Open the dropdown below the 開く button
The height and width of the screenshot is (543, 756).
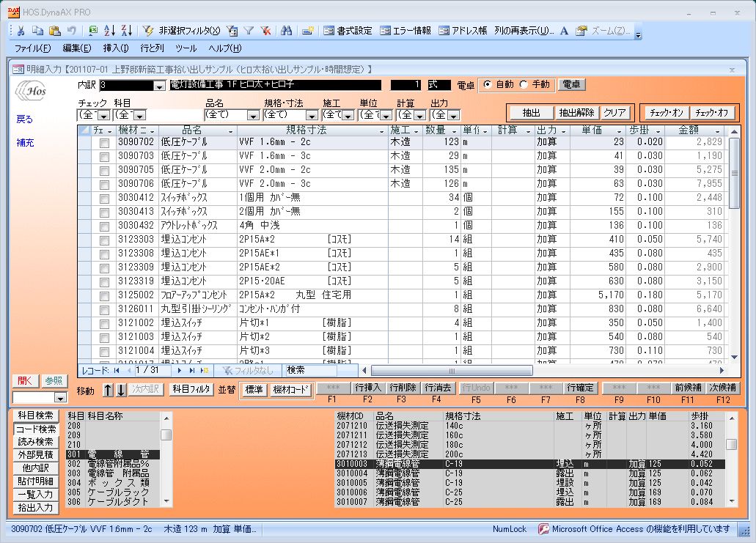click(60, 398)
